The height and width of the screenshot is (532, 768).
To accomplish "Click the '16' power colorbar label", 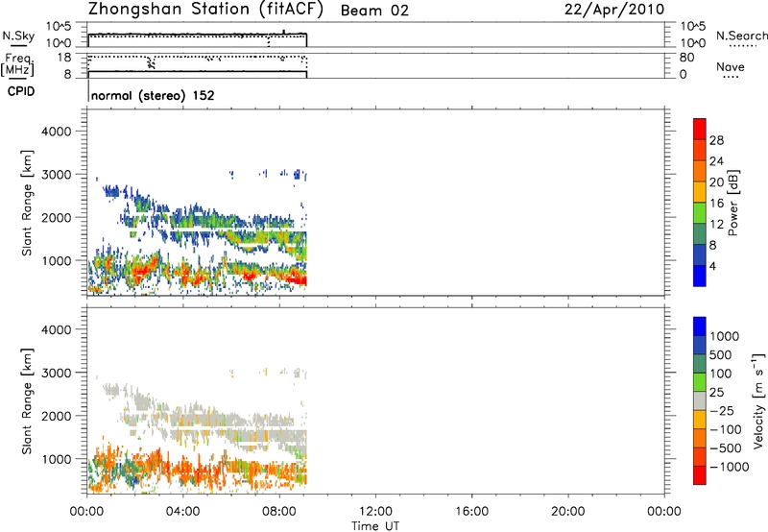I will [716, 204].
